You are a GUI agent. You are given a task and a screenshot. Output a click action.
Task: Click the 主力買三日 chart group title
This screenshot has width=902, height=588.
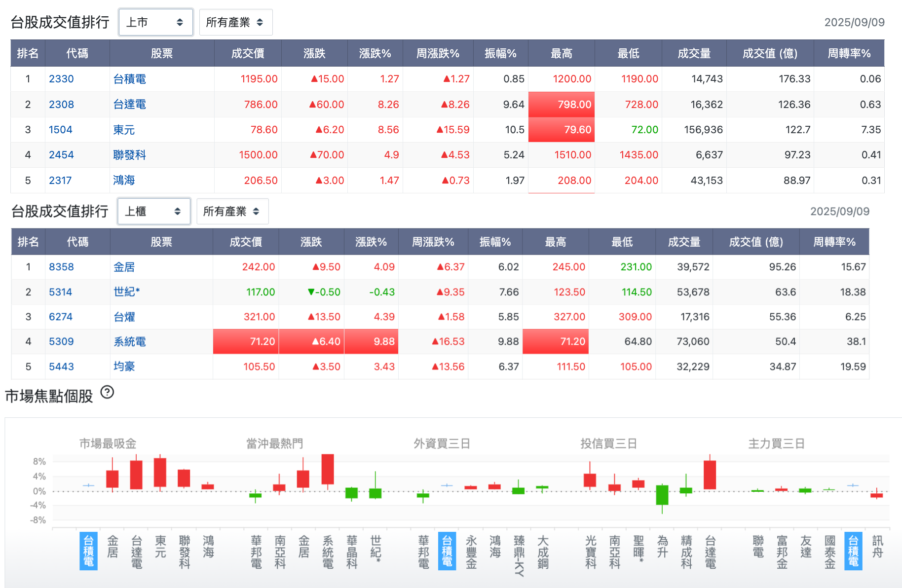[x=776, y=443]
